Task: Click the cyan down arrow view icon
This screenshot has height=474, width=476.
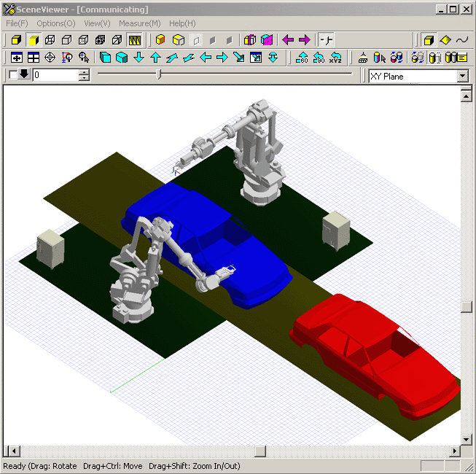Action: (138, 58)
